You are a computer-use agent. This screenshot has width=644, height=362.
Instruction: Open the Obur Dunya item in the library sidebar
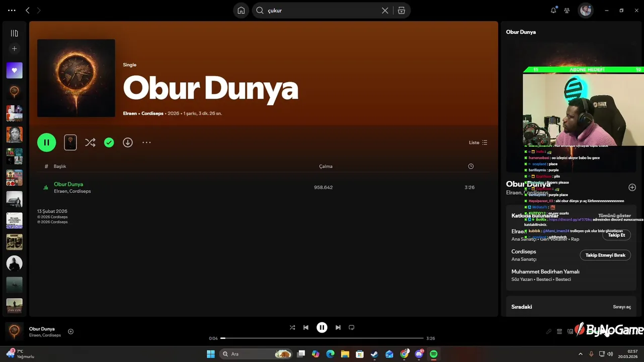coord(14,92)
